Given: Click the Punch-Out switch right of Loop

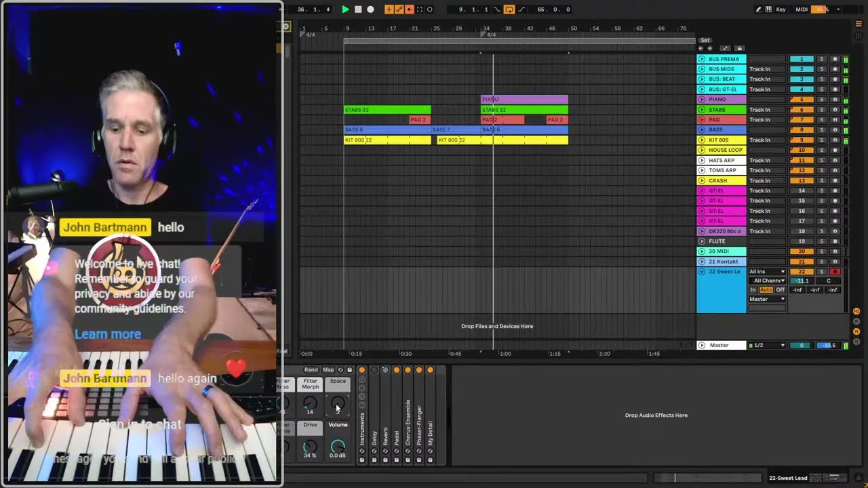Looking at the screenshot, I should pos(520,9).
